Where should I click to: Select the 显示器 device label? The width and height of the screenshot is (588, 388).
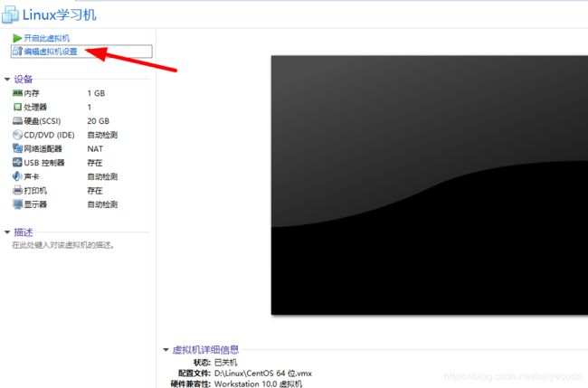point(35,204)
